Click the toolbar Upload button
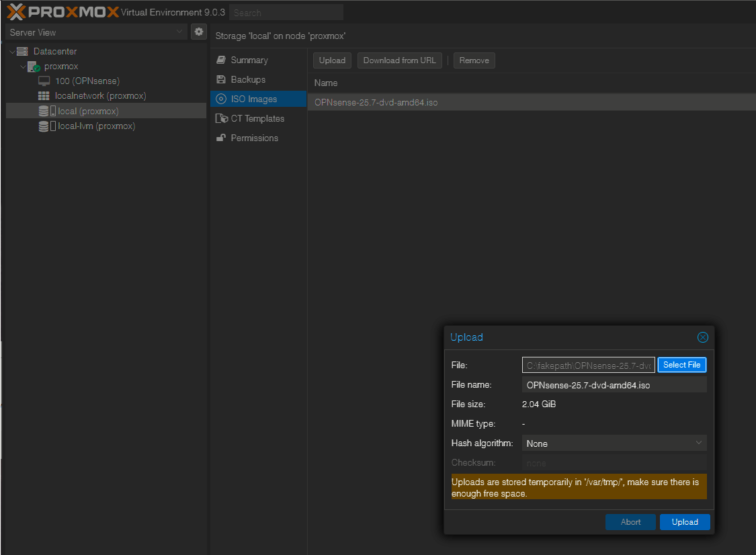The image size is (756, 555). click(x=332, y=60)
